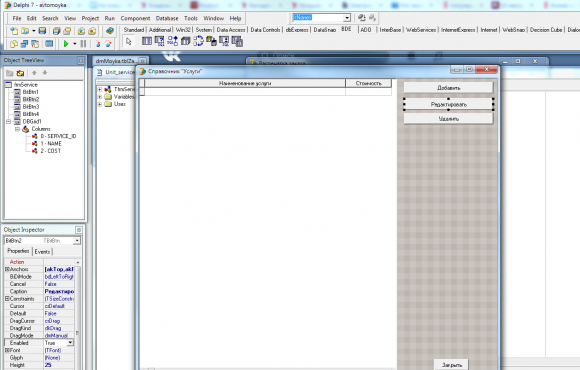Switch to the Data Controls palette tab
This screenshot has width=580, height=370.
point(265,30)
